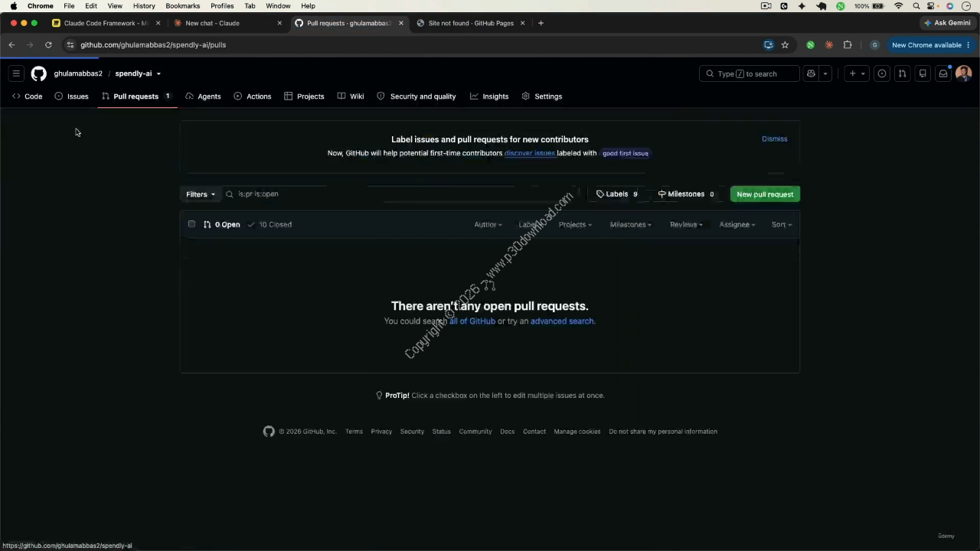Open the footer Terms link

tap(354, 432)
